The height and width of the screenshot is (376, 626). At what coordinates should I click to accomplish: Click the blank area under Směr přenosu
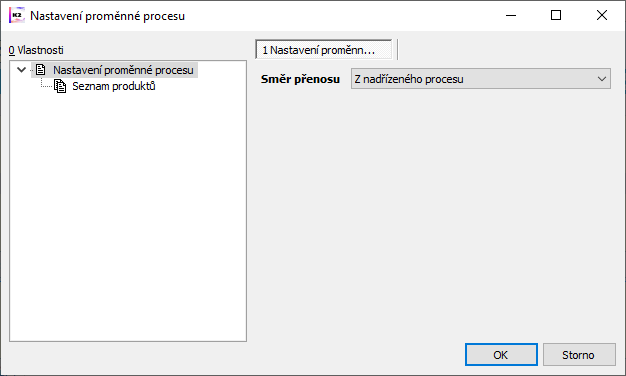(x=435, y=212)
